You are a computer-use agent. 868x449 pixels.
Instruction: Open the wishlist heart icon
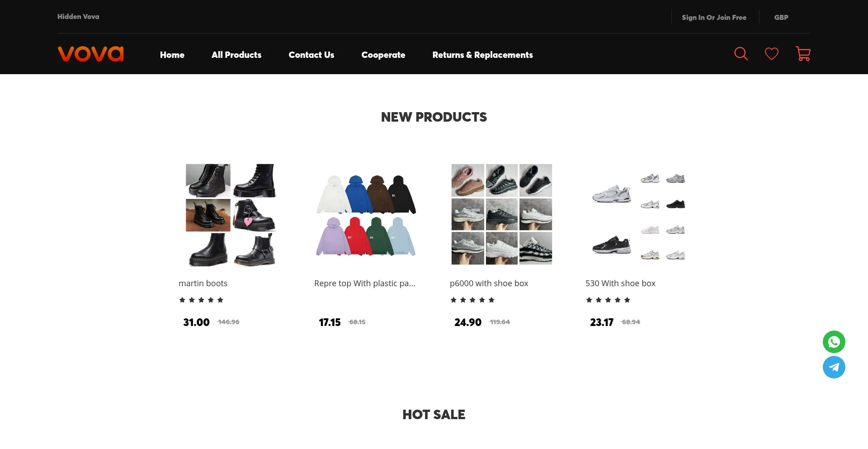point(771,54)
